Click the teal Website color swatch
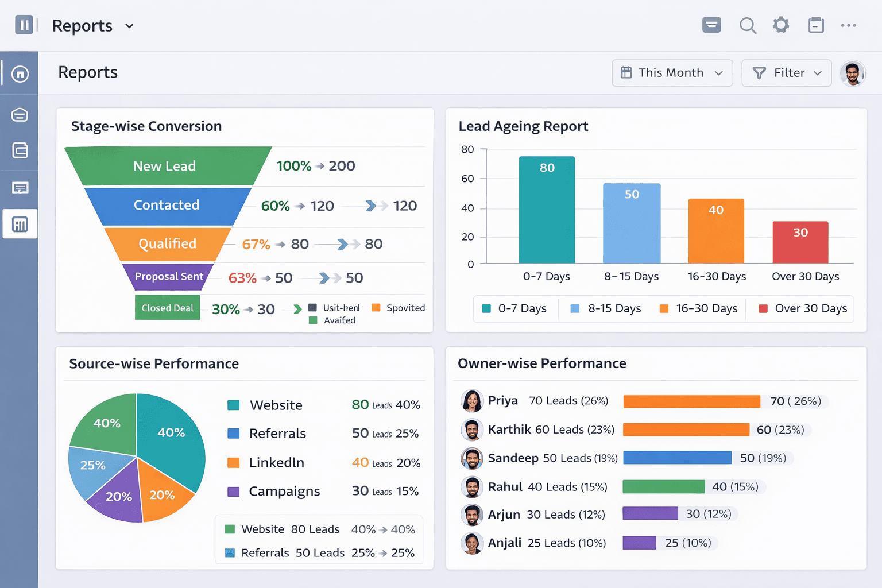This screenshot has height=588, width=882. (x=234, y=405)
